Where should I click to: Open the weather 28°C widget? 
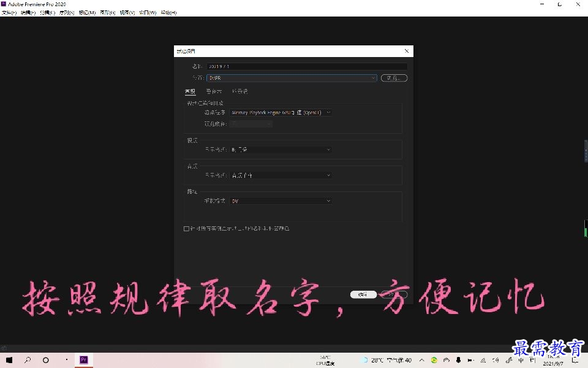click(386, 360)
